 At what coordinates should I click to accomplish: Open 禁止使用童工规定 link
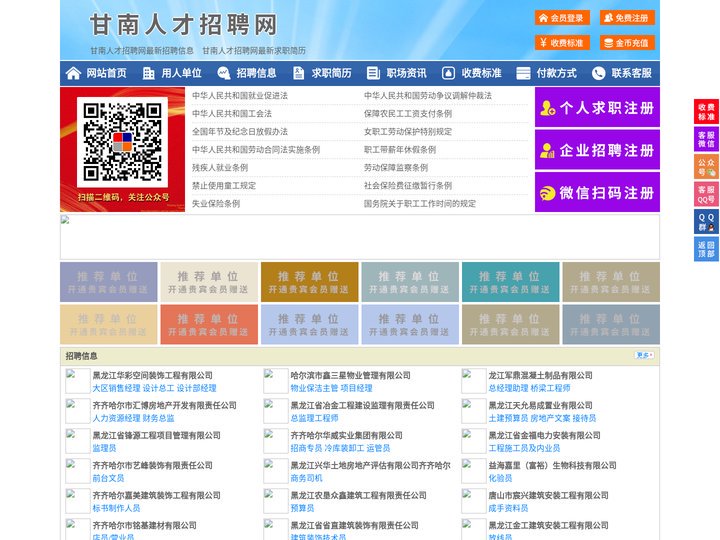point(224,186)
